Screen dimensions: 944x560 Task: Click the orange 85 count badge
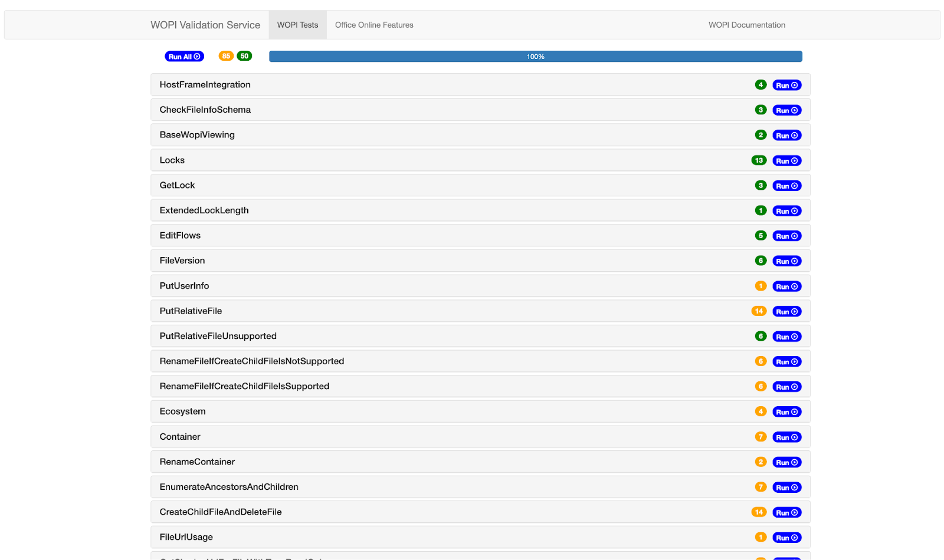click(226, 56)
